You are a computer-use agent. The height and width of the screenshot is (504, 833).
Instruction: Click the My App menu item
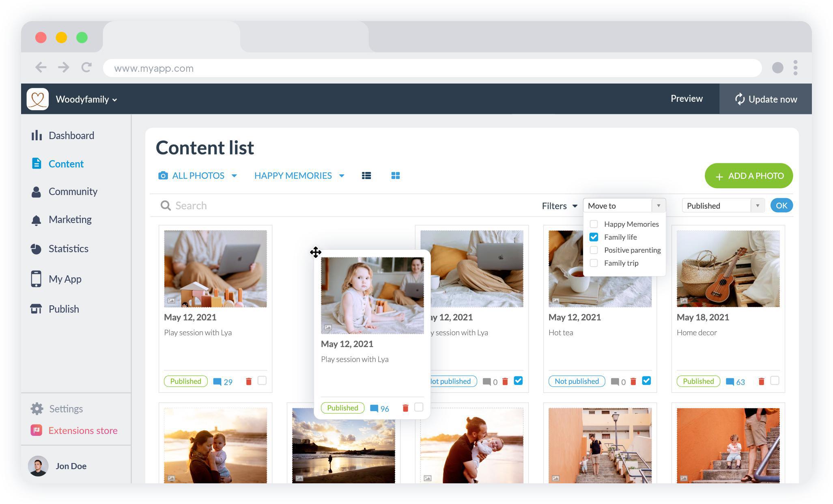coord(65,278)
